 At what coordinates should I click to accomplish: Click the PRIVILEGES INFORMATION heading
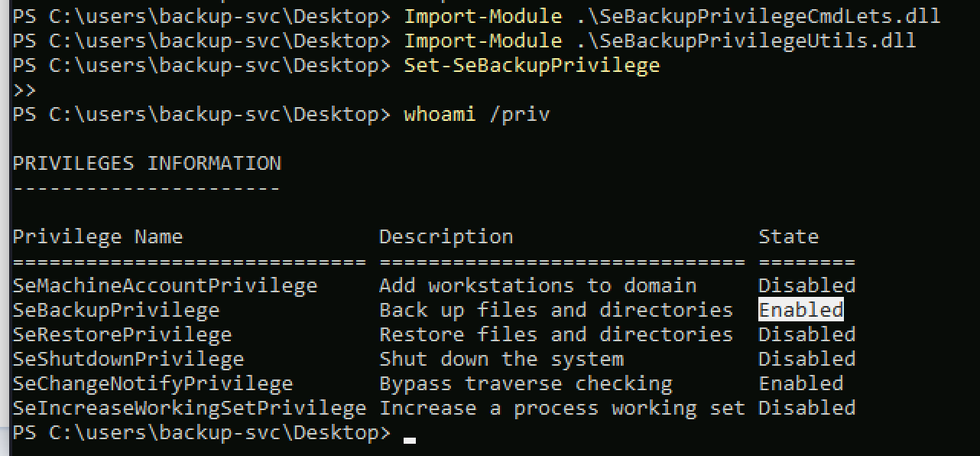(147, 163)
